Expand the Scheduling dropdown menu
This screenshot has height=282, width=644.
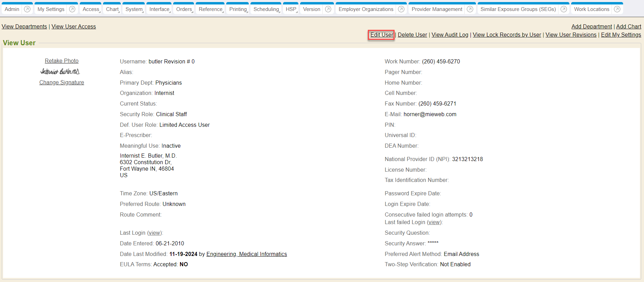pos(266,9)
